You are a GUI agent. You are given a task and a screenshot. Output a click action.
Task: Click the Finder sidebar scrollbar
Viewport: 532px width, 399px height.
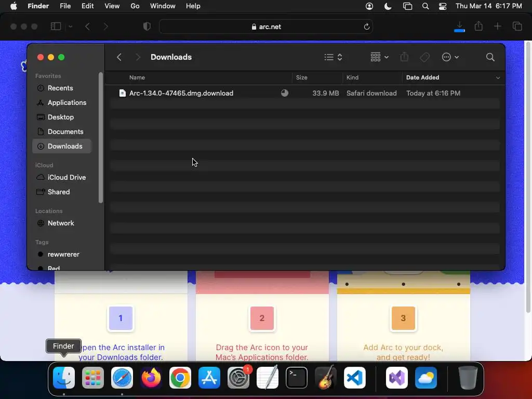(100, 137)
